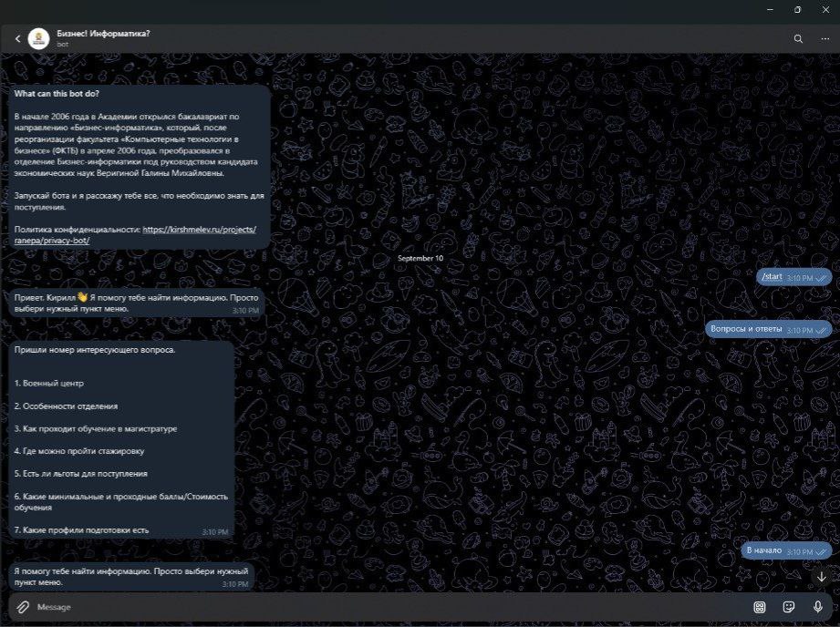Open chat info via 'Бизнес! Информатика?' title
This screenshot has height=627, width=840.
pos(103,34)
